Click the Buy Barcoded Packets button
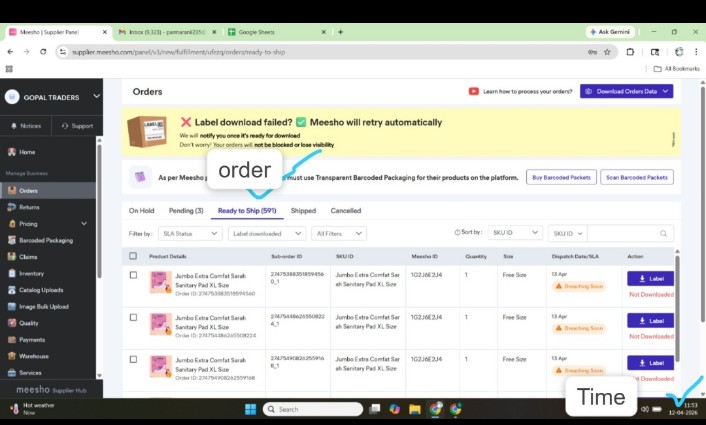This screenshot has height=425, width=706. click(559, 177)
